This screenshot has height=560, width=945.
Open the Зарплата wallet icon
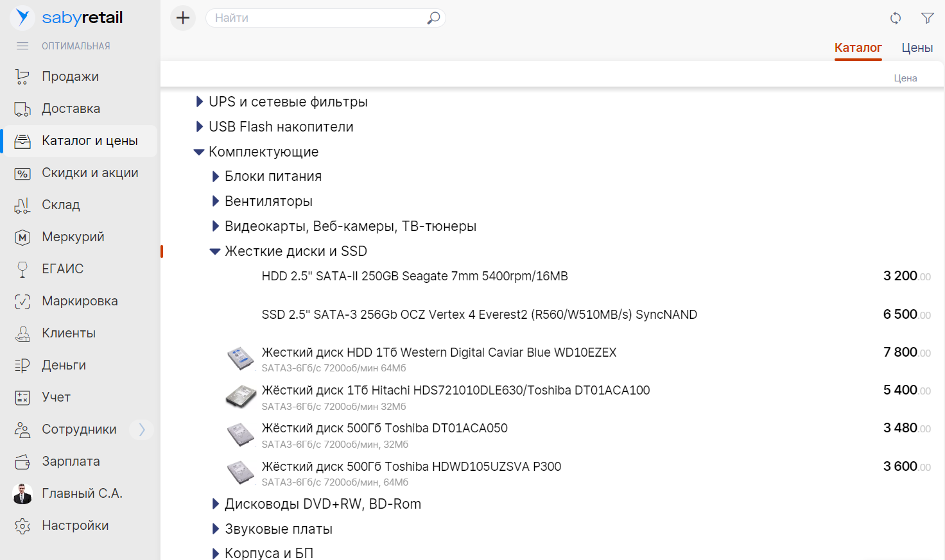click(22, 462)
